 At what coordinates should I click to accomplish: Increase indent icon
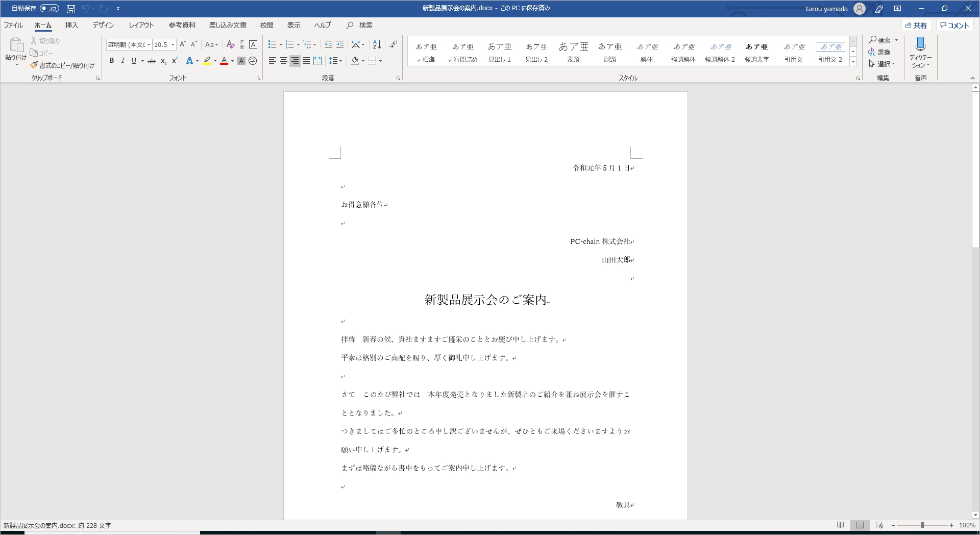point(340,44)
